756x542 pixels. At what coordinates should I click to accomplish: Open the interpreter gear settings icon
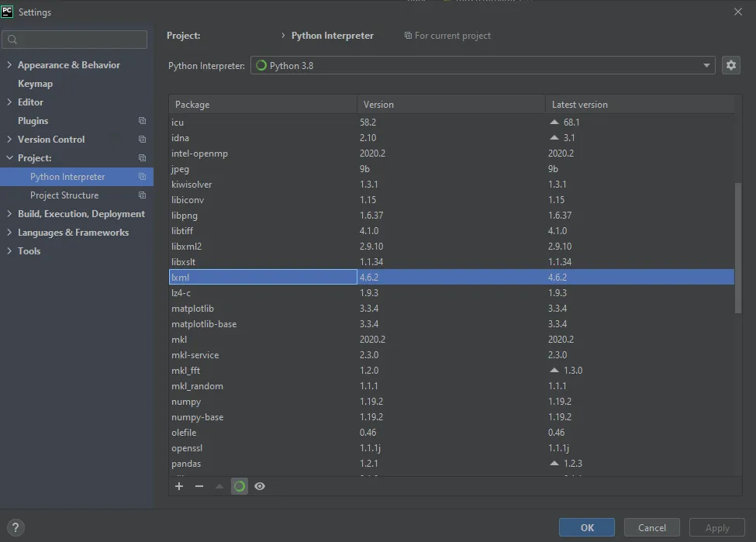pos(731,65)
